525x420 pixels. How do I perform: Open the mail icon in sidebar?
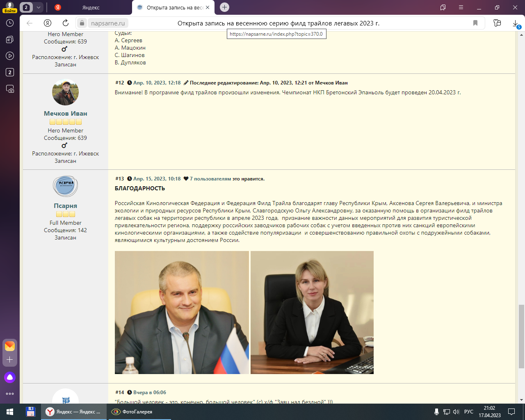click(x=10, y=346)
